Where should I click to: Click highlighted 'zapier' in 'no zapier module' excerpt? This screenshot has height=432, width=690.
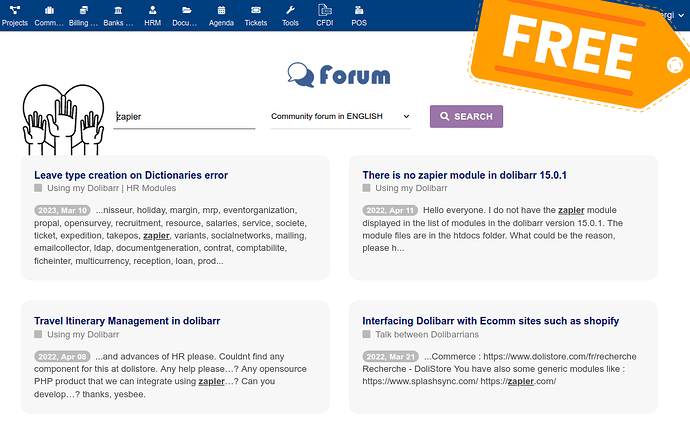[571, 210]
